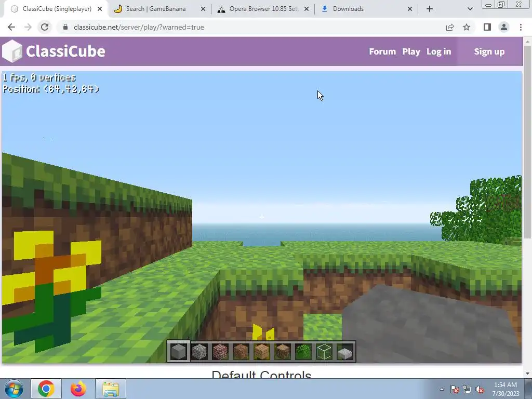Open the Play link
The height and width of the screenshot is (399, 532).
point(411,51)
